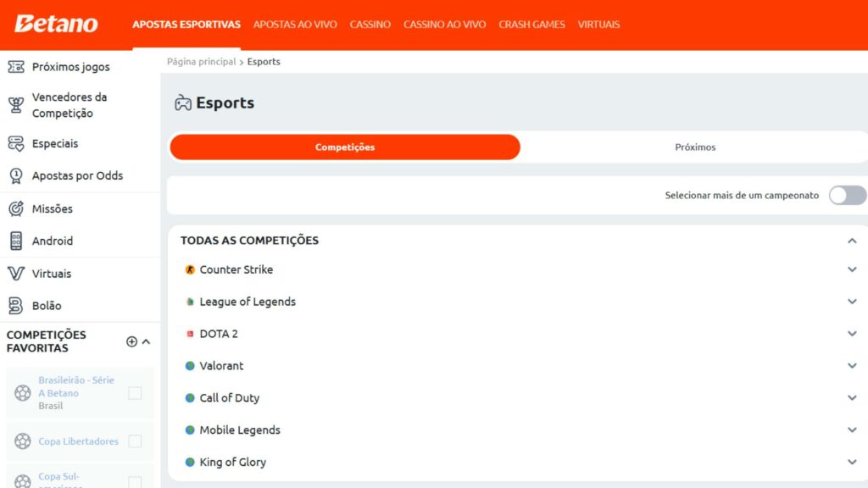Open the Especiais heart-ticket icon
The height and width of the screenshot is (488, 868).
pyautogui.click(x=16, y=144)
